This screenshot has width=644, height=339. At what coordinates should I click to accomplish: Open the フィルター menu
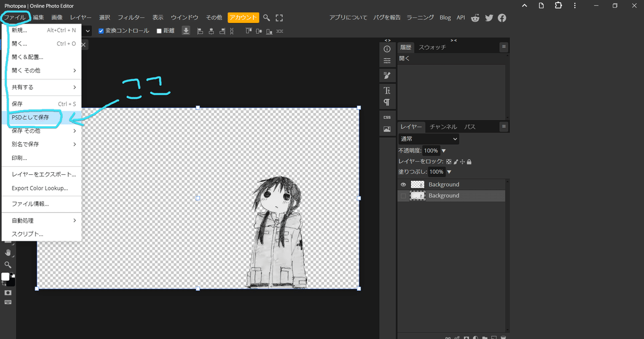click(x=131, y=18)
